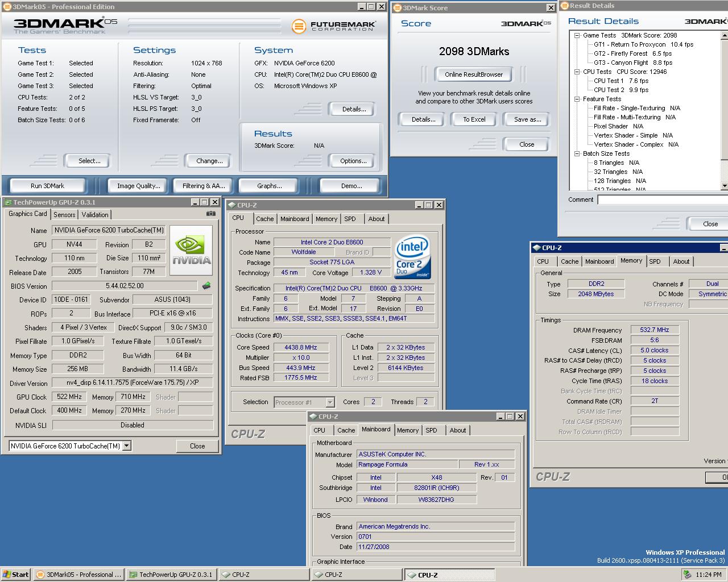The image size is (728, 582).
Task: Collapse the Batch Size Tests tree node
Action: pyautogui.click(x=577, y=153)
